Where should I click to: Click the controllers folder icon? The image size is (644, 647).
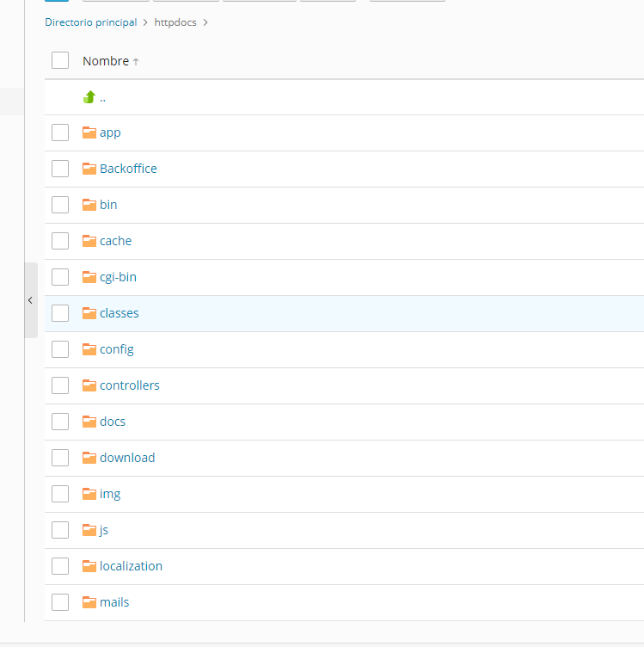pos(89,385)
